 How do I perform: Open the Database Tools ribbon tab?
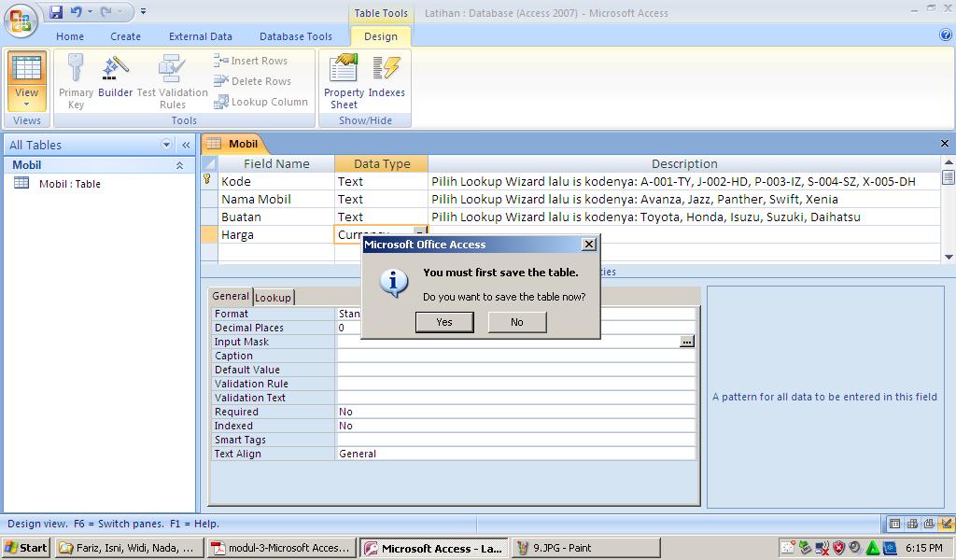296,36
